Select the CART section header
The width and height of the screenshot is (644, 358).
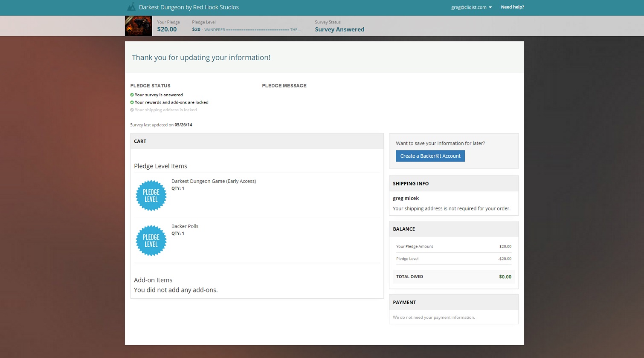[140, 141]
